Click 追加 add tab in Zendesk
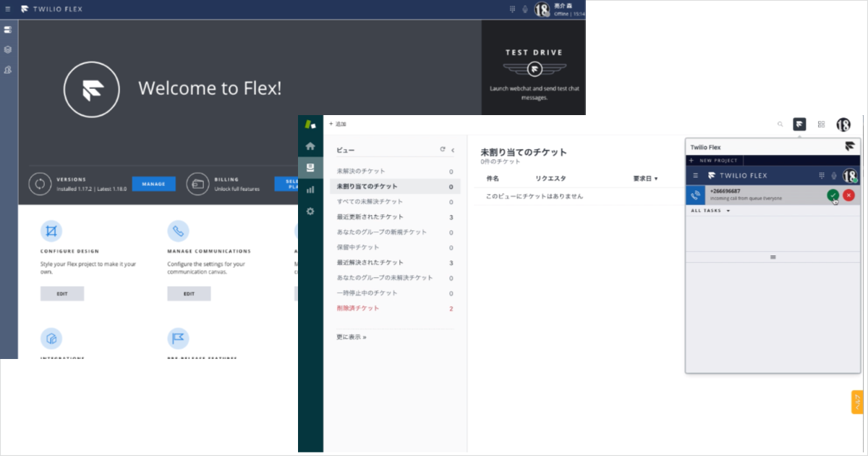Screen dimensions: 868x456 (338, 124)
